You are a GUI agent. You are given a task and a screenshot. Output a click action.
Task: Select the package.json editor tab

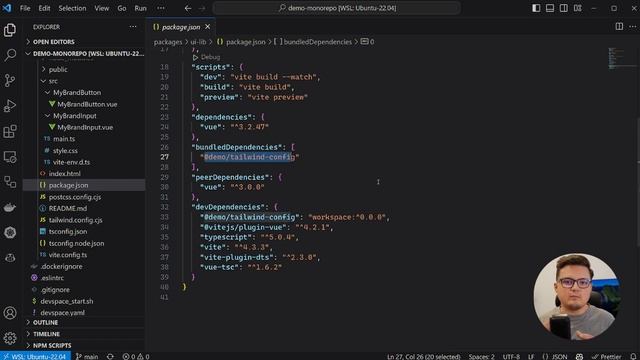(181, 27)
